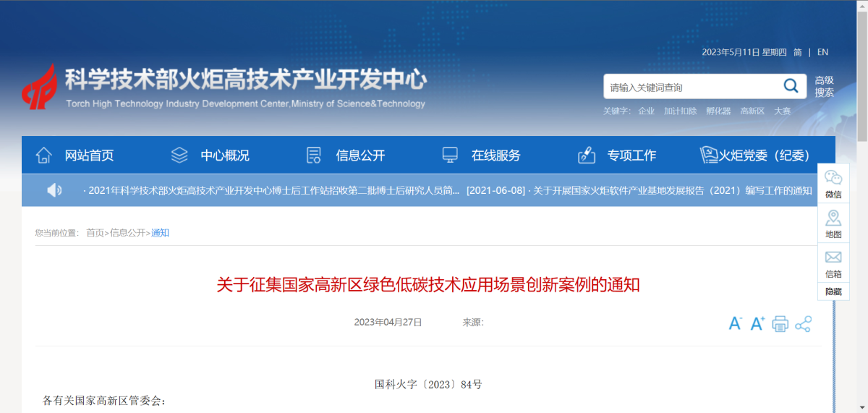Print the notice using printer icon
The image size is (868, 413).
tap(780, 323)
